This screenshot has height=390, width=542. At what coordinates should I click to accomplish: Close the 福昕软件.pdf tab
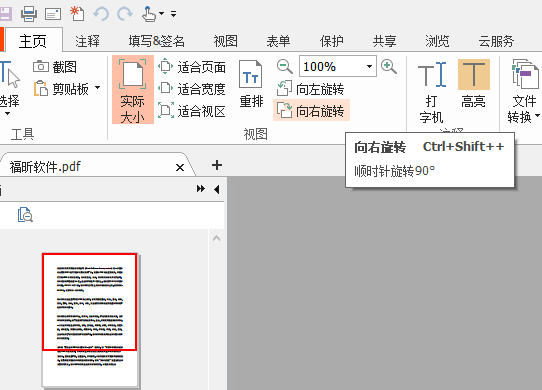tap(180, 168)
